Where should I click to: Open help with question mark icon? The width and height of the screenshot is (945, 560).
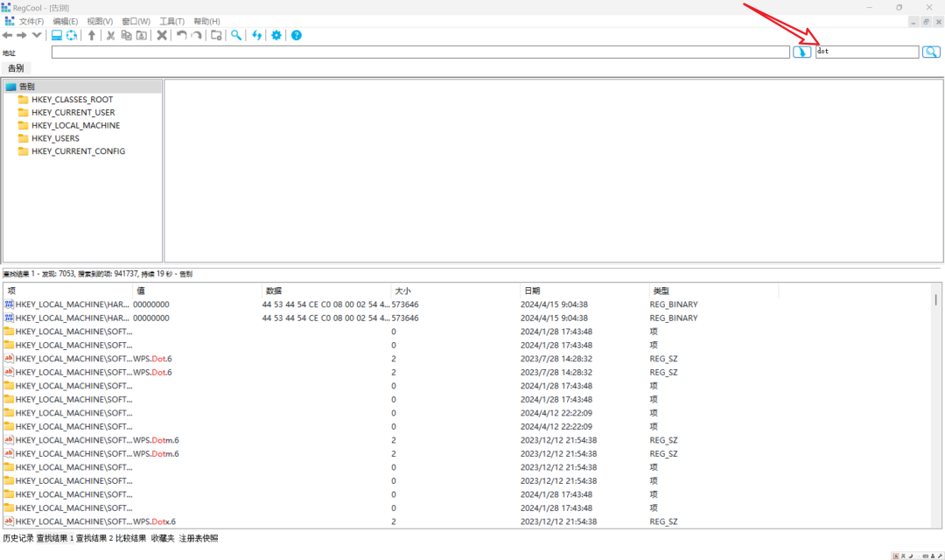click(x=297, y=36)
